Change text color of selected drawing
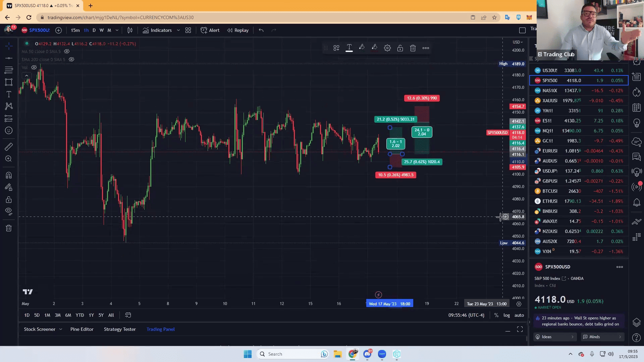 (349, 48)
